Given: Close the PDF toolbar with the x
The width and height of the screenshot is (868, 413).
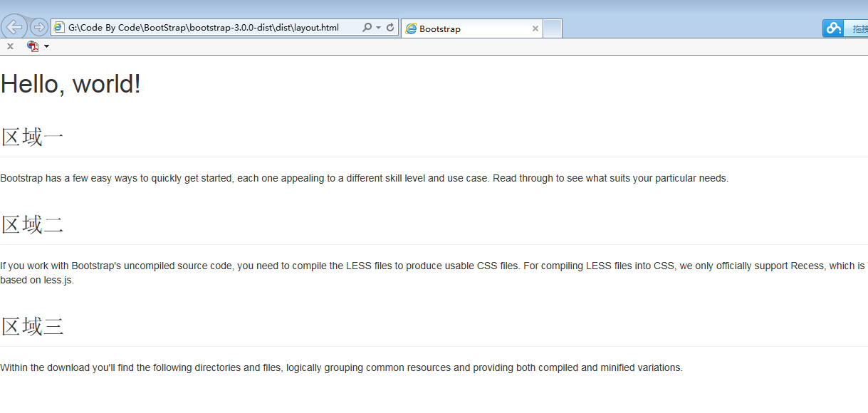Looking at the screenshot, I should pos(10,46).
